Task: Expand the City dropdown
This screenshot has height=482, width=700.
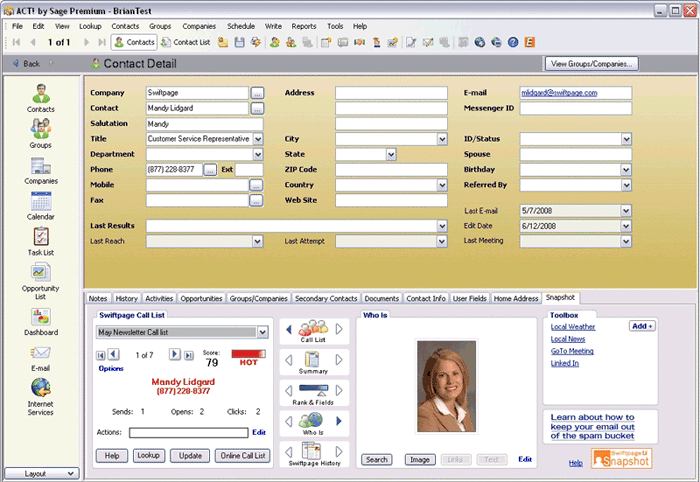Action: (x=442, y=139)
